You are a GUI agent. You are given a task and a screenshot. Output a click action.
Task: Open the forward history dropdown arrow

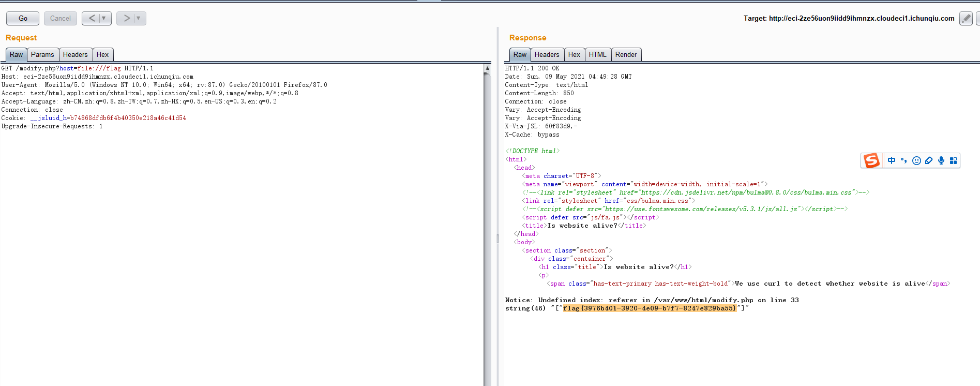[139, 18]
